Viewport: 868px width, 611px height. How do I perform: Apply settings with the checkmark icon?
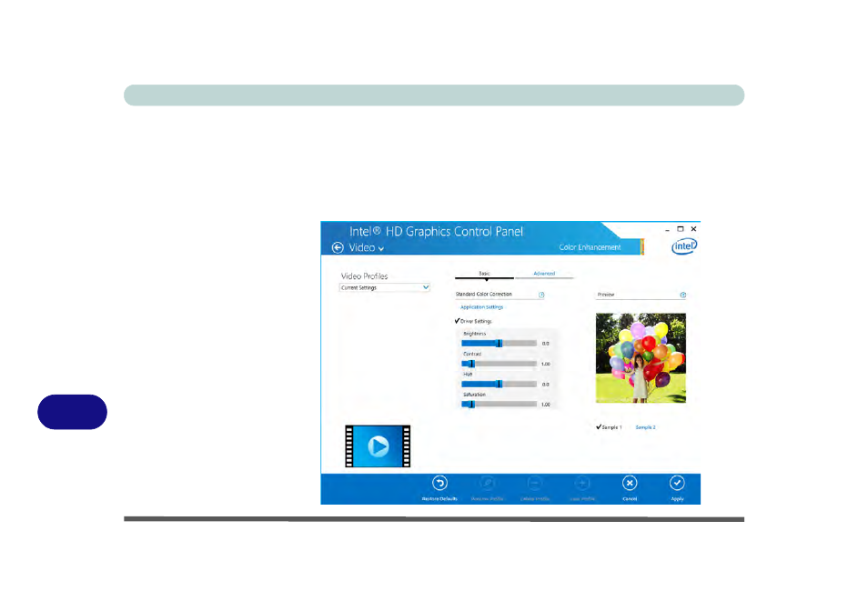click(x=677, y=484)
